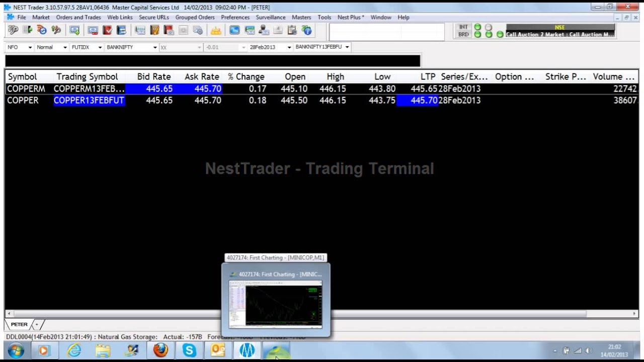644x362 pixels.
Task: Sort by the LTP column header
Action: point(428,77)
